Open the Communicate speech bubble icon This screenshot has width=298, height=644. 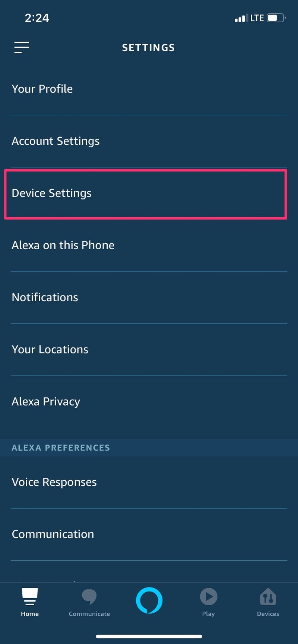pos(89,597)
